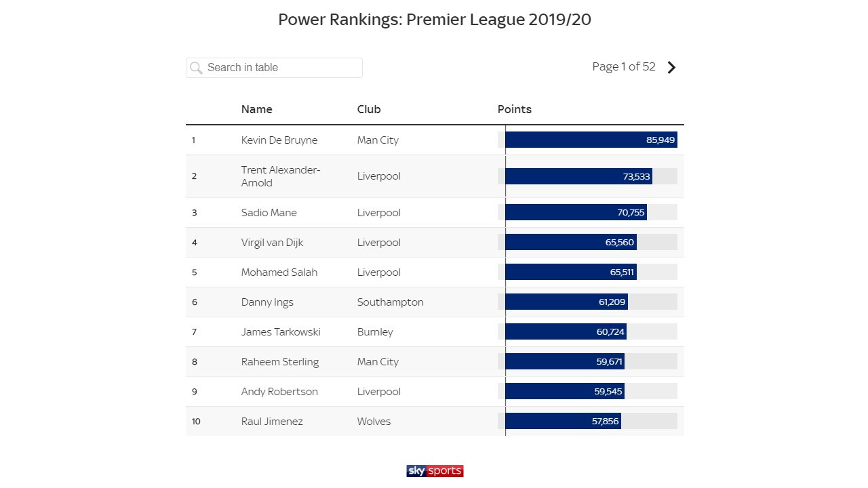
Task: Select Andy Robertson's row number 9
Action: tap(195, 391)
